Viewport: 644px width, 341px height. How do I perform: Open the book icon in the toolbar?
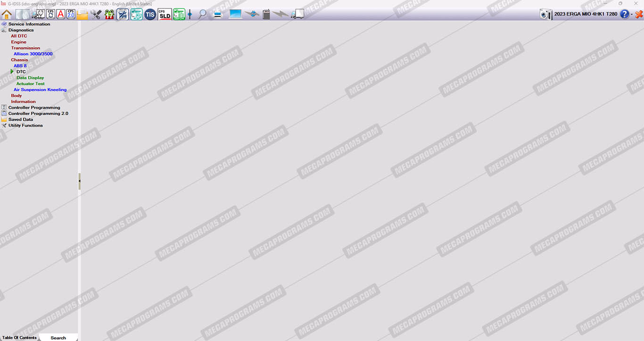coord(22,14)
